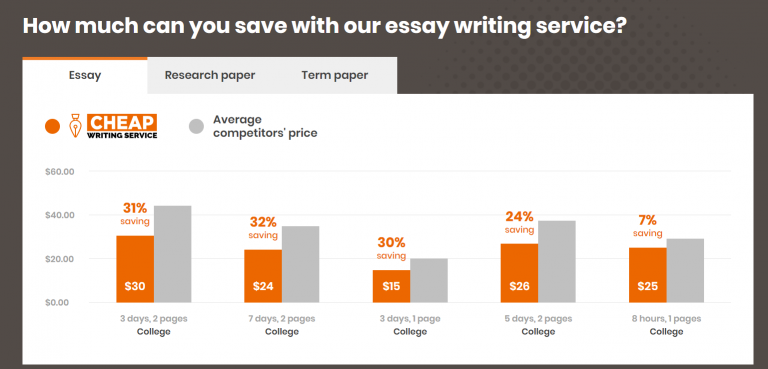Select the Essay tab

tap(85, 75)
